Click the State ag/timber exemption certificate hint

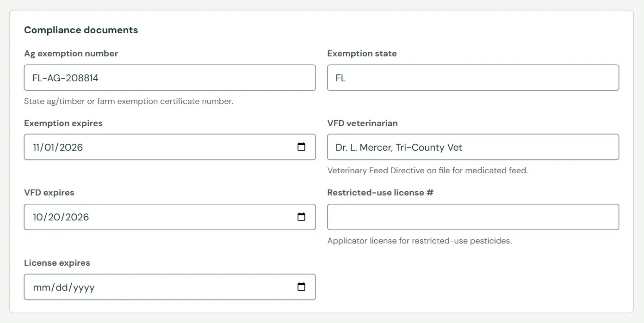point(129,101)
